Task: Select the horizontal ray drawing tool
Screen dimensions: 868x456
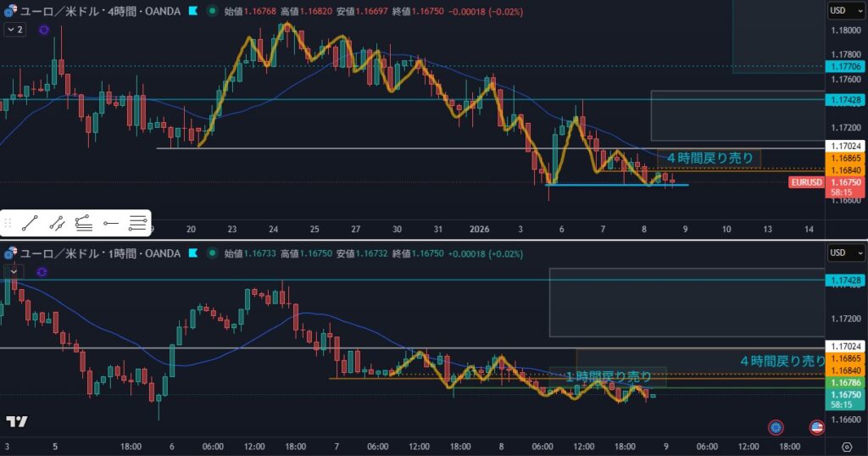Action: (x=110, y=224)
